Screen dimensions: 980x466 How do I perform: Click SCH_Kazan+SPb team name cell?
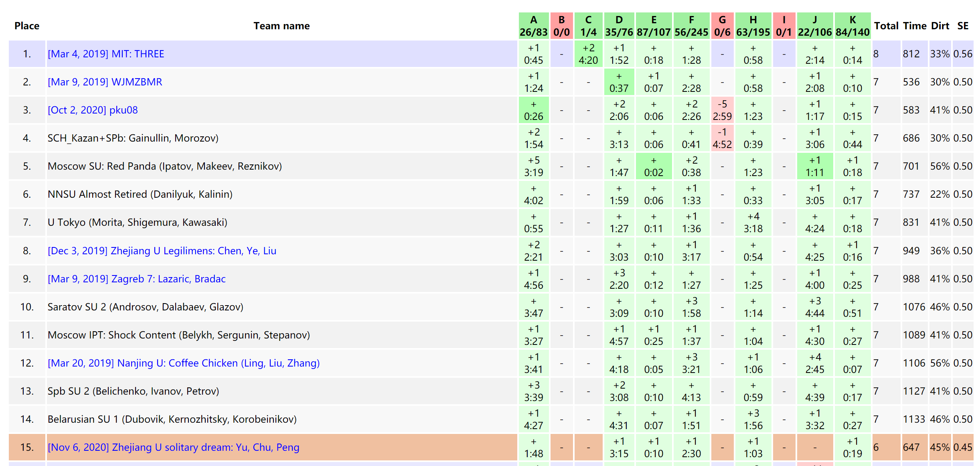(133, 138)
